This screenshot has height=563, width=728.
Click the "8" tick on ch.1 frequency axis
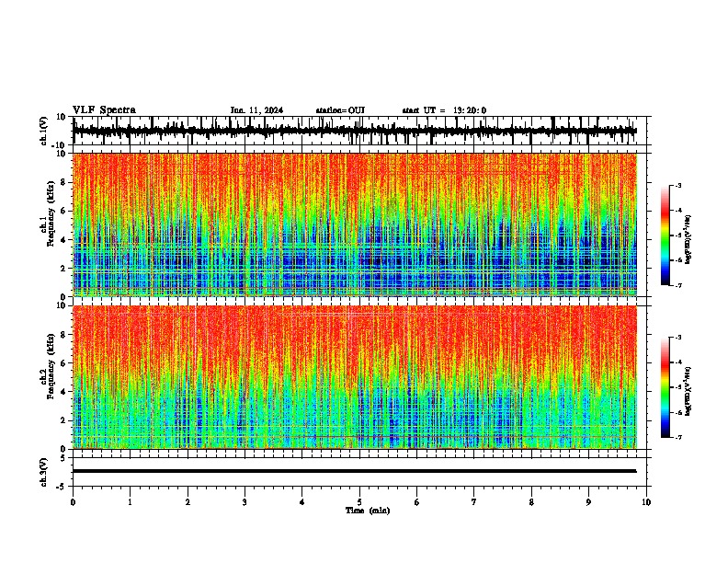click(x=64, y=182)
